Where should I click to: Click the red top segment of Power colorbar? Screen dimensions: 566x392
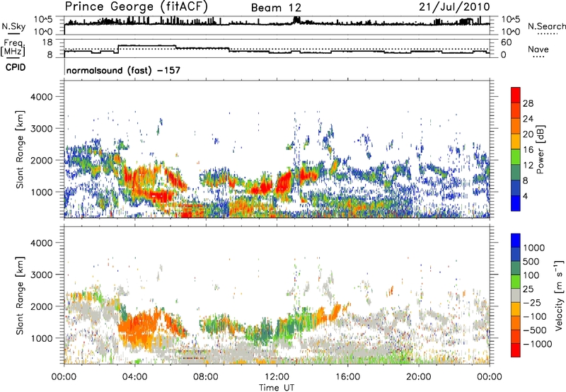[516, 95]
